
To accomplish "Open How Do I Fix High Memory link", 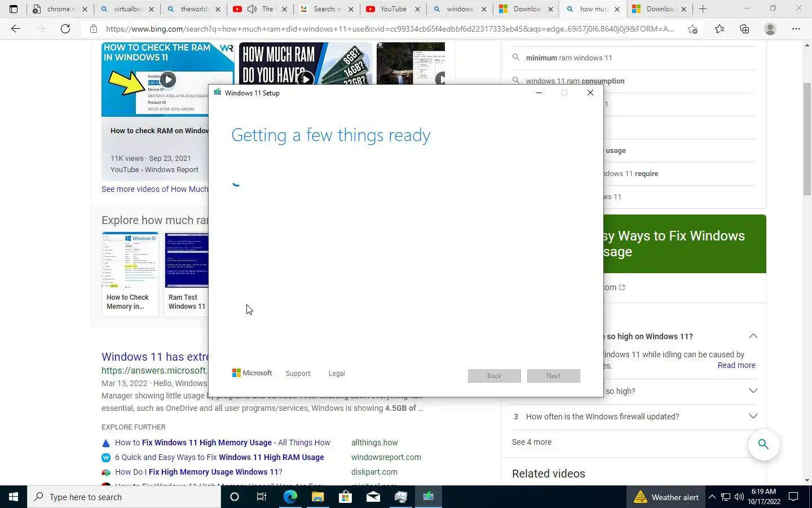I will (x=198, y=472).
